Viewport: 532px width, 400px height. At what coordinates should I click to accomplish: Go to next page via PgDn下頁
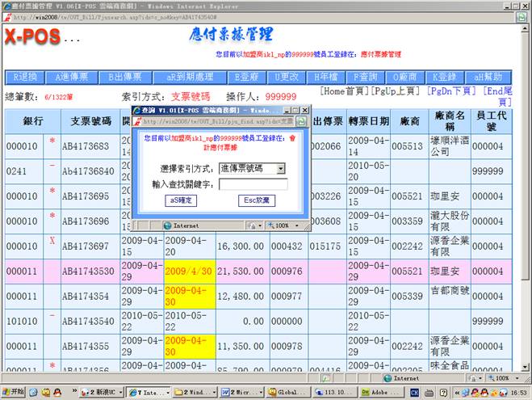(x=454, y=91)
